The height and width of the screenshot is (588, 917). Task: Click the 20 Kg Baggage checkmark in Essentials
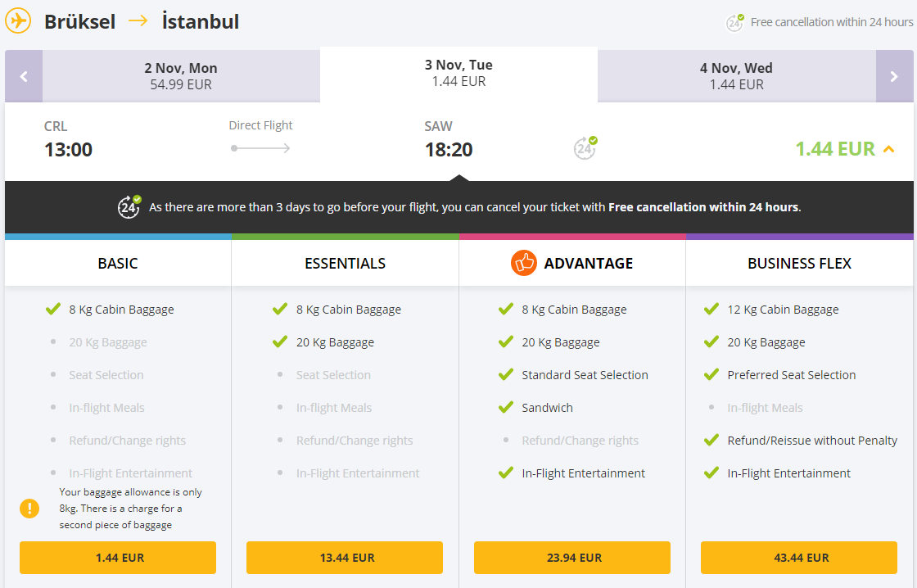click(x=279, y=341)
